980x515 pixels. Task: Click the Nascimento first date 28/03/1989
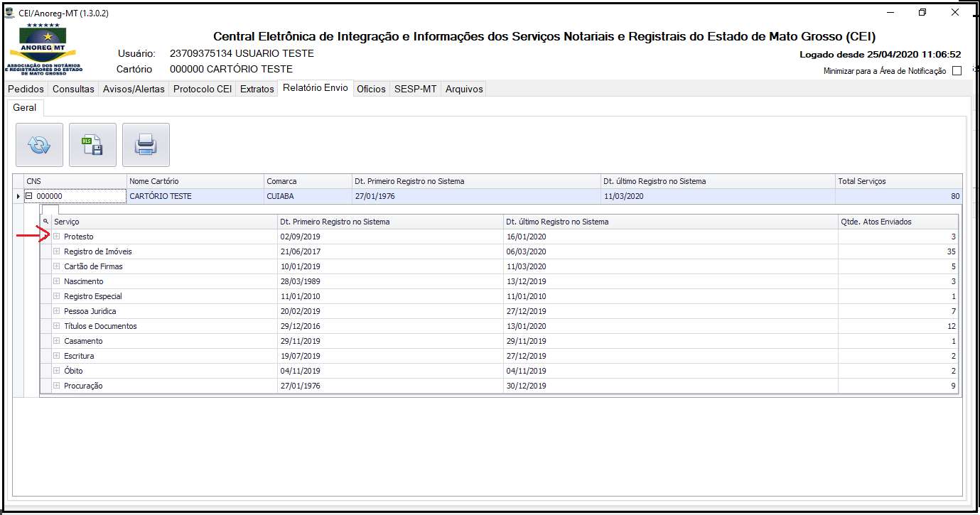pos(300,281)
